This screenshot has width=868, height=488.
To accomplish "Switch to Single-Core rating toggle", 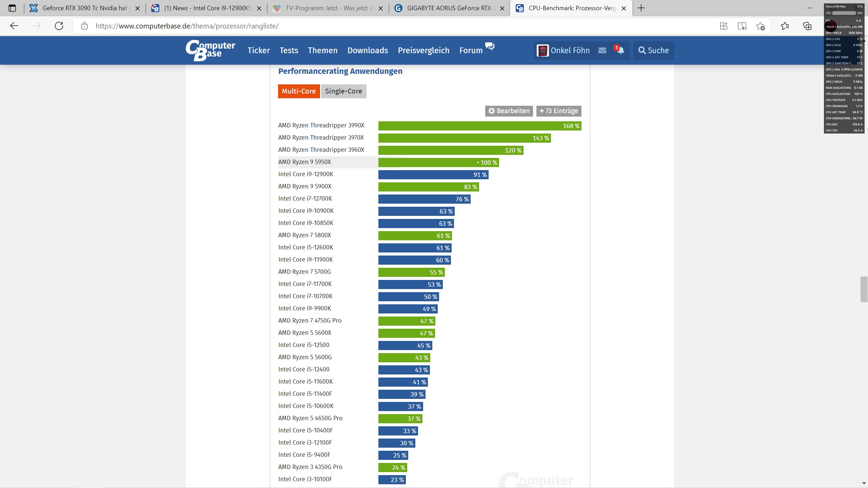I will 343,91.
